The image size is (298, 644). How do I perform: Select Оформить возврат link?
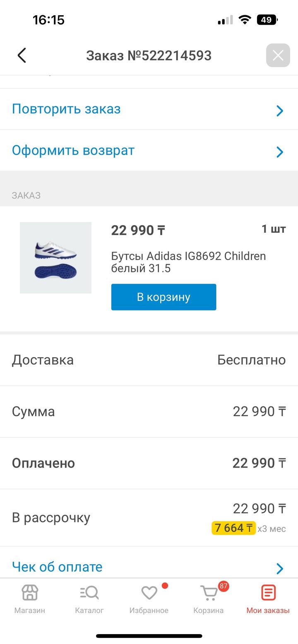73,150
